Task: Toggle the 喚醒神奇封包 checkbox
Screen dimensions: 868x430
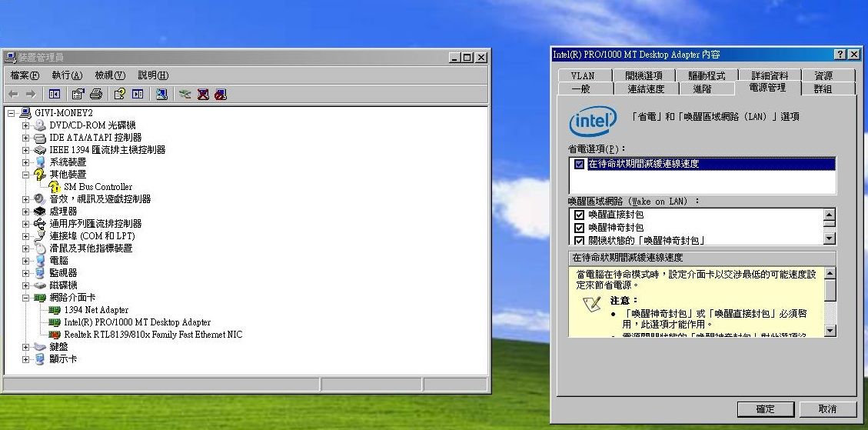Action: tap(579, 228)
